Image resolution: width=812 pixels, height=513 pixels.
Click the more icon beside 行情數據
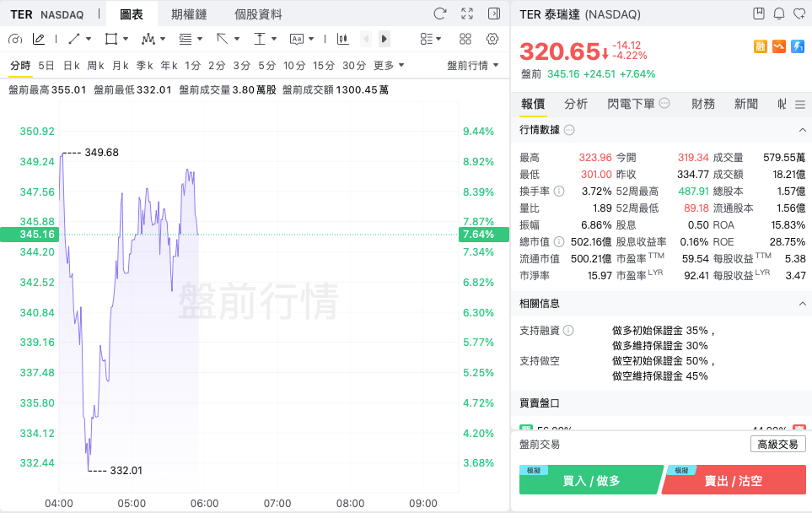point(569,130)
